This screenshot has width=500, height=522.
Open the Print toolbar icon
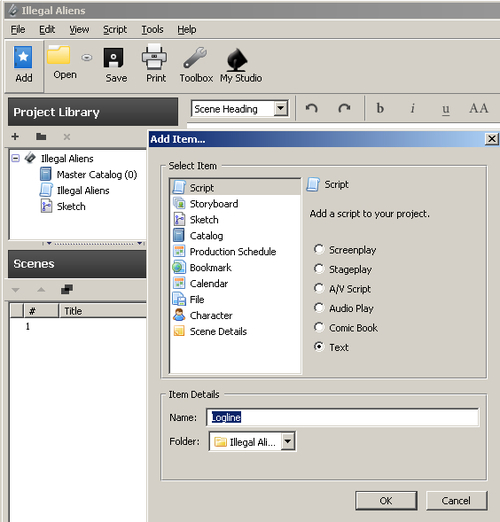tap(154, 56)
